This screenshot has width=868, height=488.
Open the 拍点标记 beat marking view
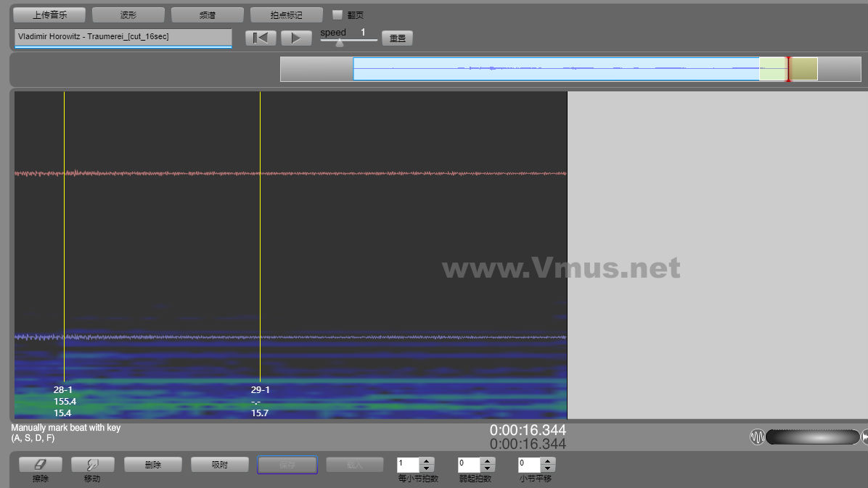285,15
